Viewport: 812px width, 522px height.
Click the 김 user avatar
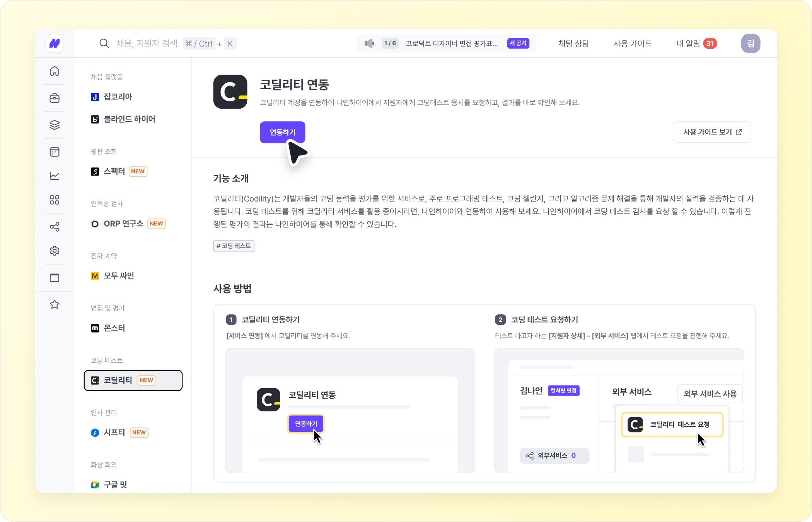point(751,43)
